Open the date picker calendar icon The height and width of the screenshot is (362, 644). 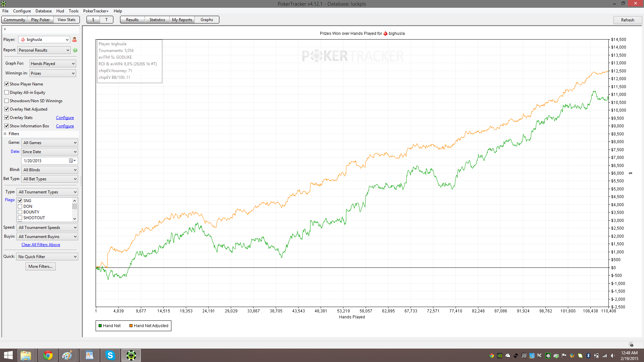[71, 161]
